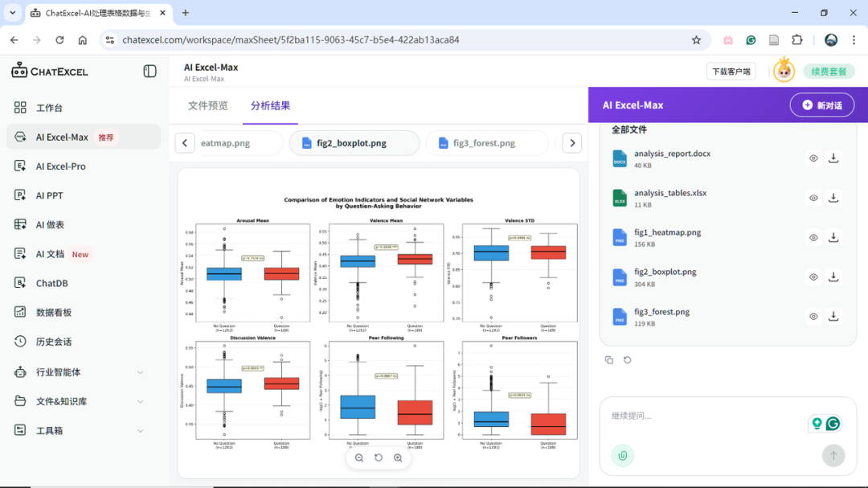Viewport: 868px width, 488px height.
Task: Download analysis_report.docx
Action: click(833, 158)
